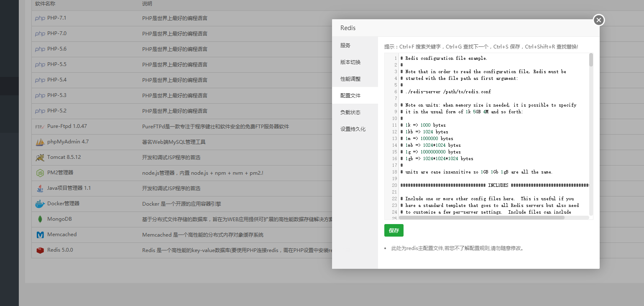Click the shortcut hint text above editor
Image resolution: width=644 pixels, height=306 pixels.
[x=481, y=46]
